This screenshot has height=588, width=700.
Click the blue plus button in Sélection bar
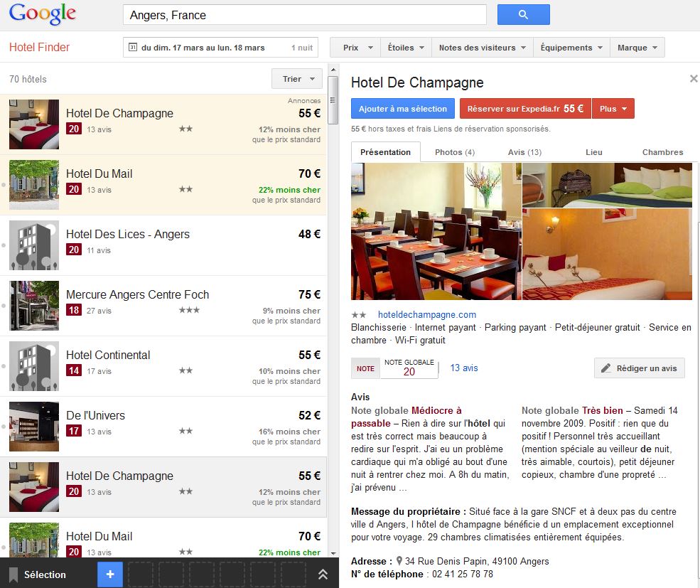point(110,574)
